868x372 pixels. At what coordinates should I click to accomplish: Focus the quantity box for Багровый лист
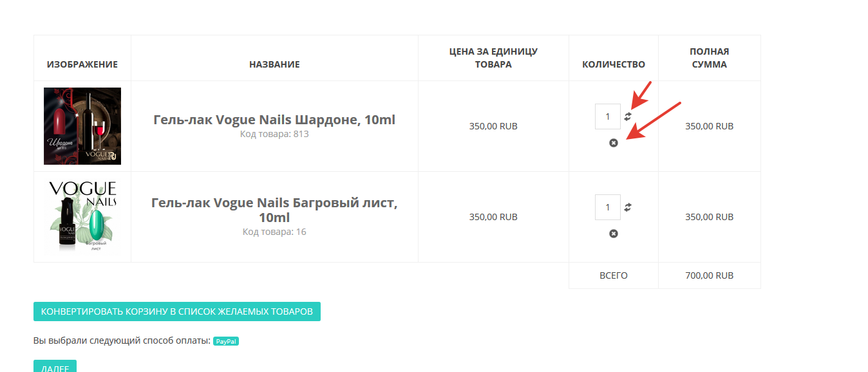coord(608,207)
